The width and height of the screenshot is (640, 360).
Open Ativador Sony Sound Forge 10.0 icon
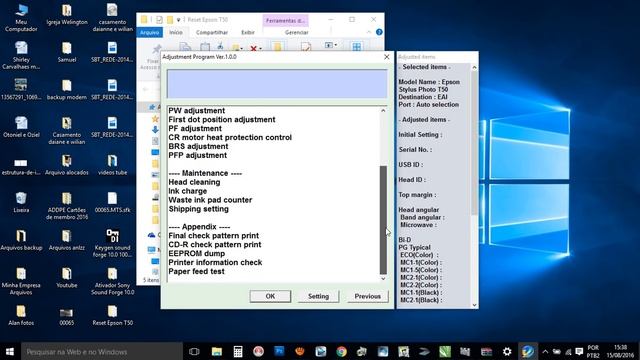[112, 281]
